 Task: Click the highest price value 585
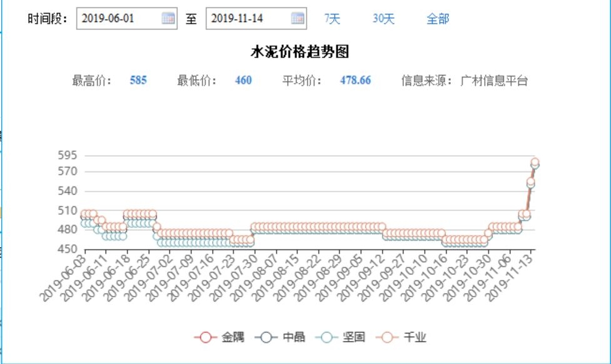pos(138,80)
